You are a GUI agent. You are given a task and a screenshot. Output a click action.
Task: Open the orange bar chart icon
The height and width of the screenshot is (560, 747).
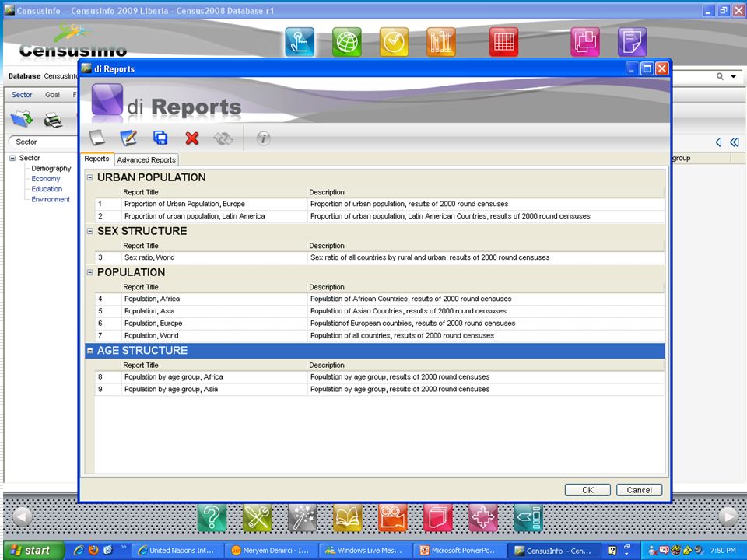[x=441, y=42]
